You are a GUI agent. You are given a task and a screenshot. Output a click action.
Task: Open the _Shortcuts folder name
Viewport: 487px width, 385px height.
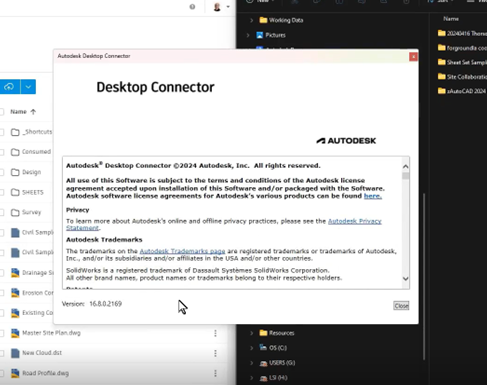(37, 132)
